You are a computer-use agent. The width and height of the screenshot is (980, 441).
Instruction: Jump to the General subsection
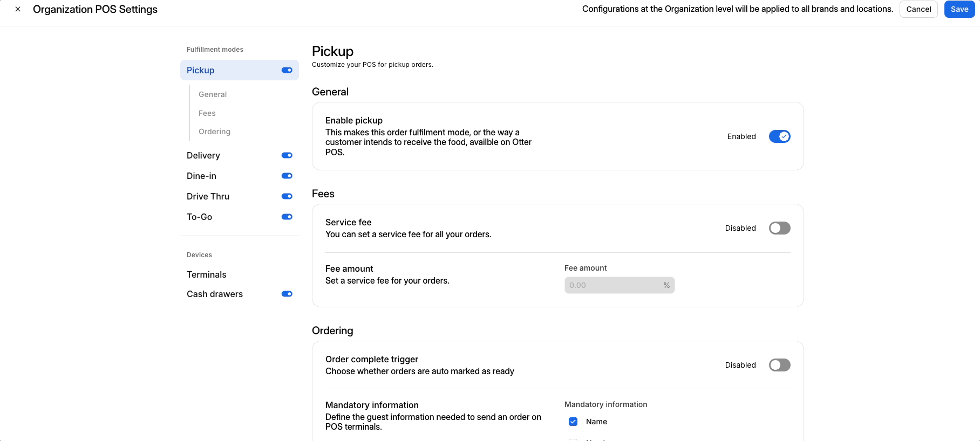pos(213,94)
